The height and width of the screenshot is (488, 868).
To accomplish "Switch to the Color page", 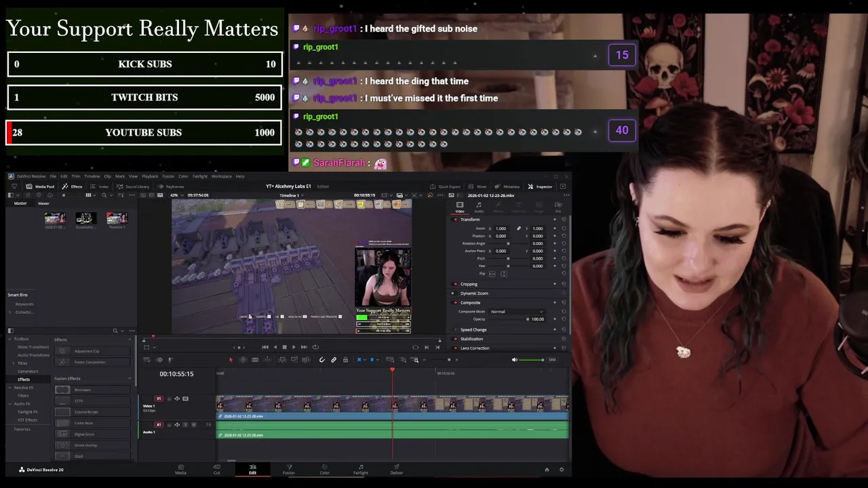I will pyautogui.click(x=325, y=469).
